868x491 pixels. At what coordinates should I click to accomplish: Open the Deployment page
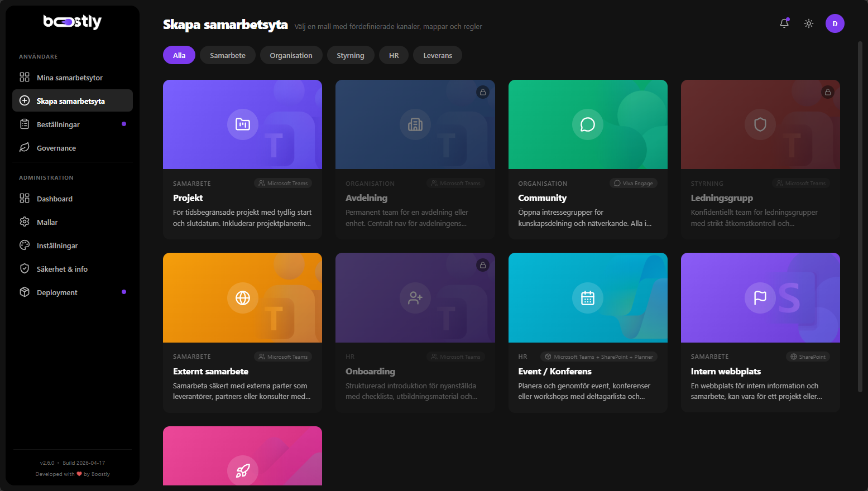(x=73, y=292)
